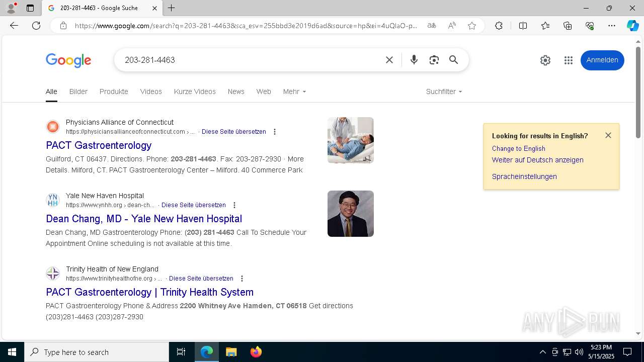Image resolution: width=644 pixels, height=362 pixels.
Task: Click the address bar URL
Action: tap(246, 26)
